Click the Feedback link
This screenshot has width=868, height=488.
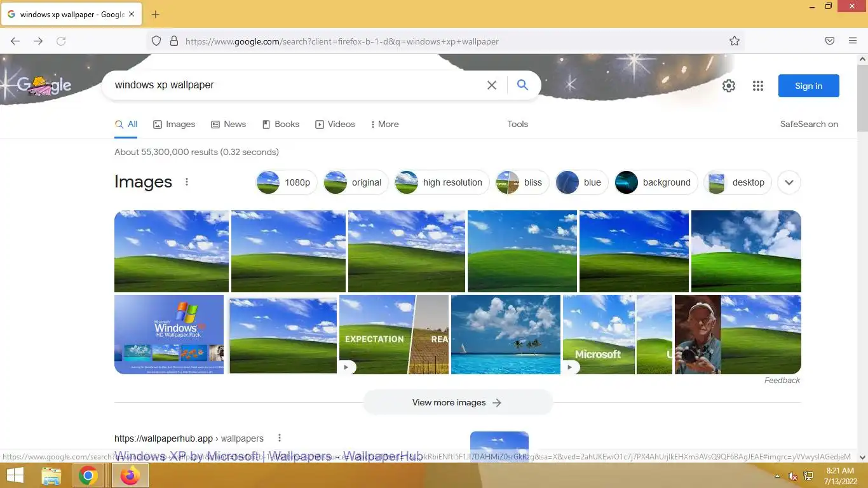pos(782,381)
